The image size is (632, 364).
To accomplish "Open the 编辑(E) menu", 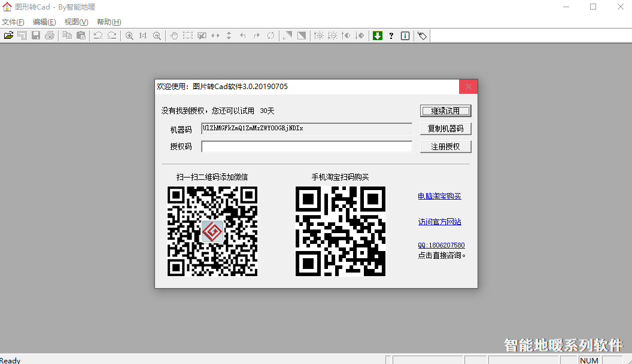I will click(44, 22).
